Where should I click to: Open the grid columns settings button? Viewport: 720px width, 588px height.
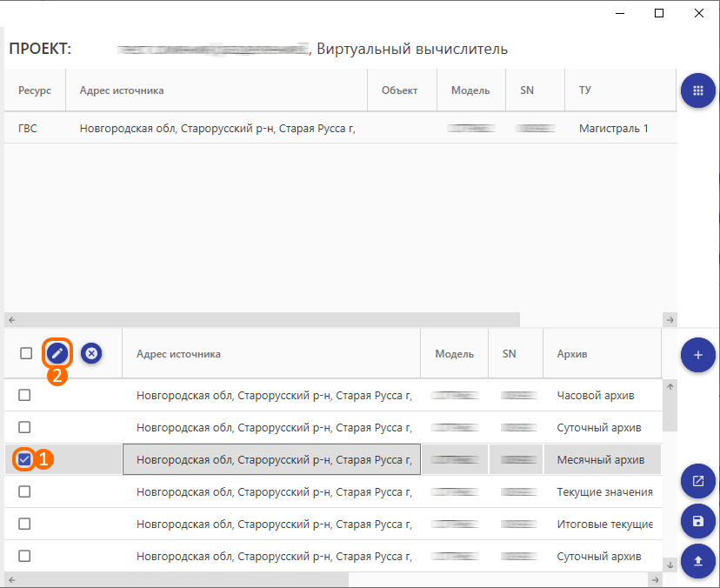698,90
